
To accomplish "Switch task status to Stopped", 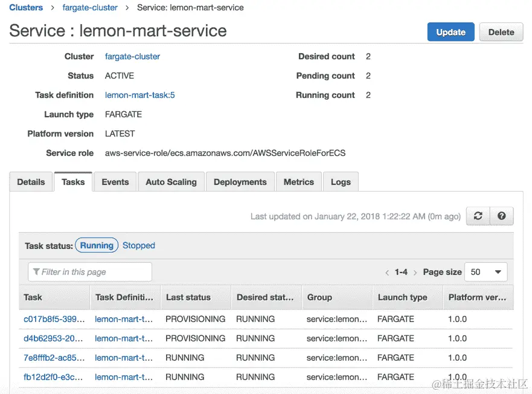I will 139,245.
